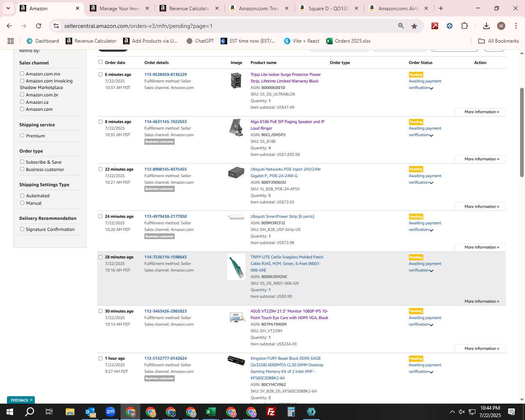Open Excel from the taskbar
The image size is (525, 420).
point(211,412)
